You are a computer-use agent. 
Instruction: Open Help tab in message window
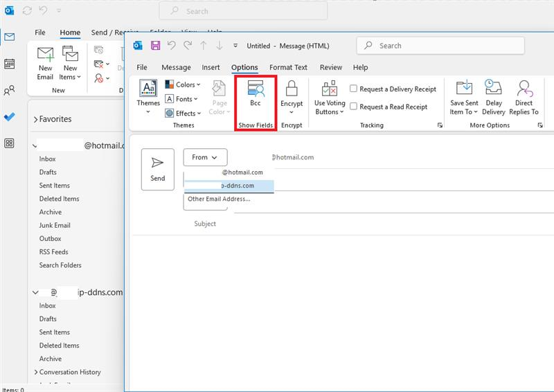(x=360, y=67)
